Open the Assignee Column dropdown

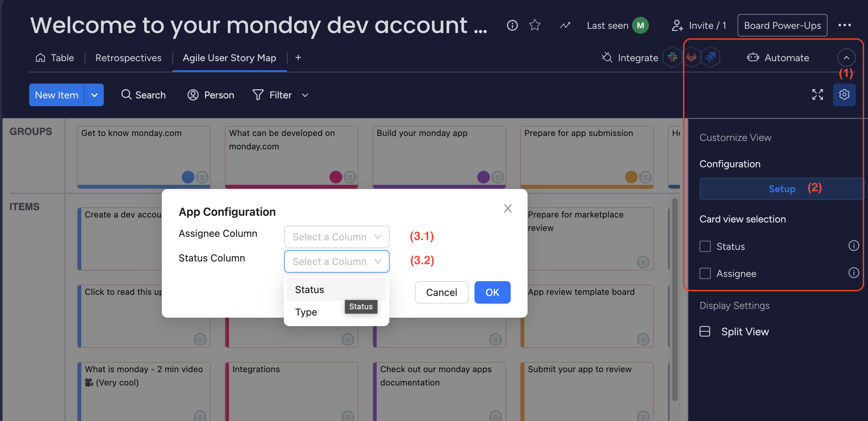tap(337, 237)
